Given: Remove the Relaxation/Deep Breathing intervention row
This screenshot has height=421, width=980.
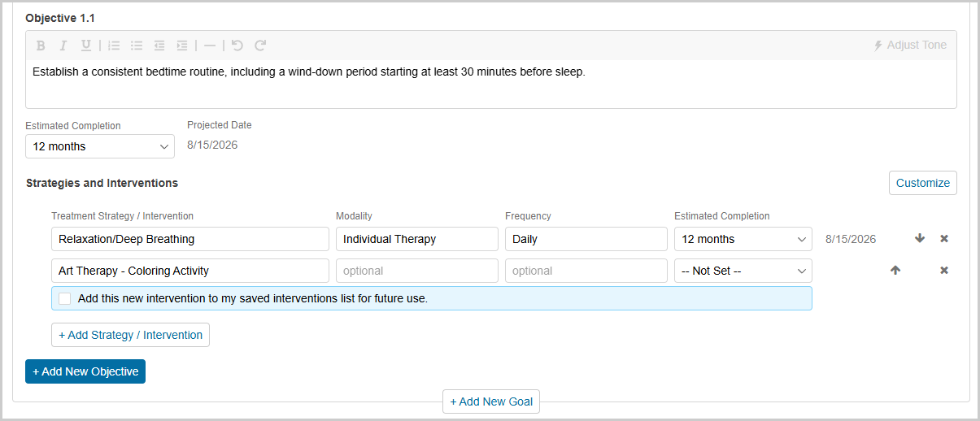Looking at the screenshot, I should coord(944,239).
